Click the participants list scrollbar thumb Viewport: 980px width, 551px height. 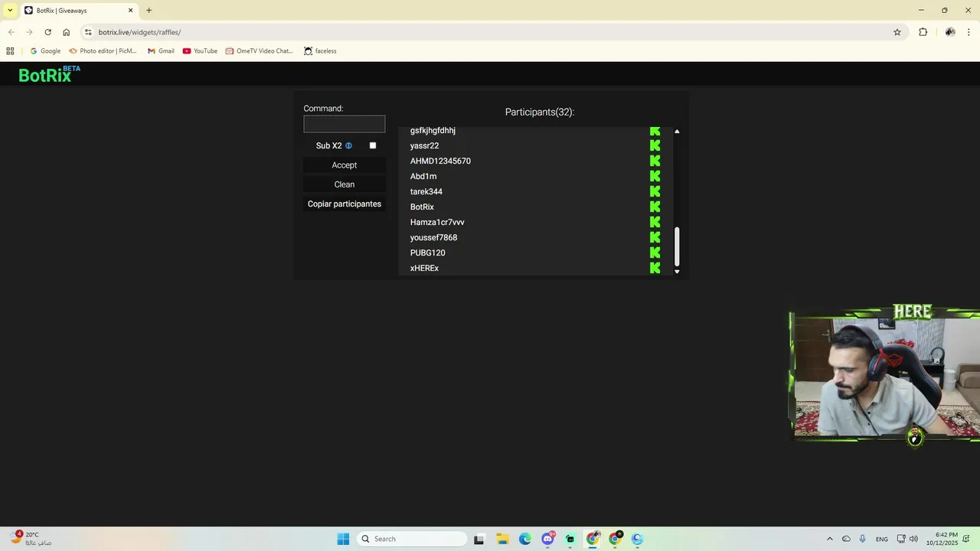tap(677, 246)
